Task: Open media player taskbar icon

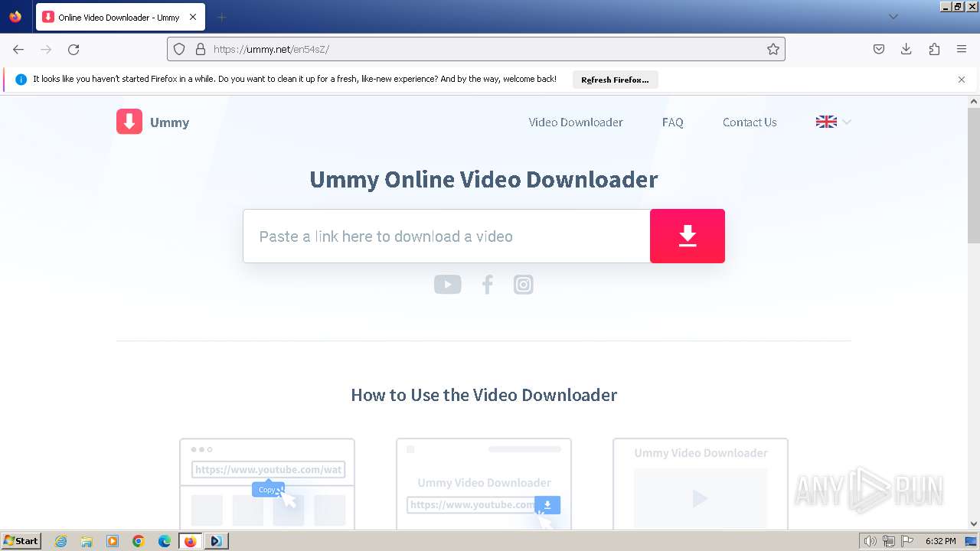Action: pos(113,541)
